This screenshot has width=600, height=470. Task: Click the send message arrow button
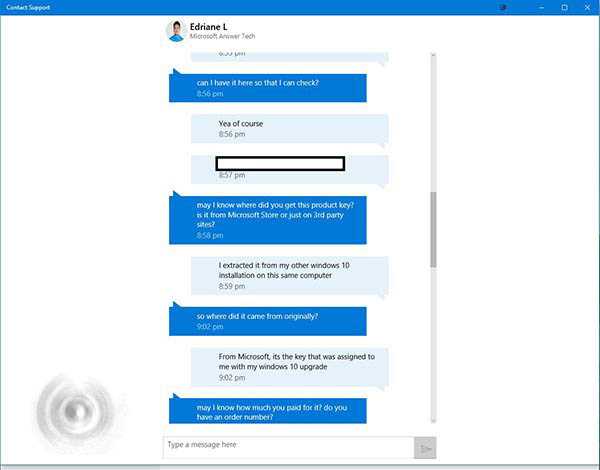click(425, 448)
